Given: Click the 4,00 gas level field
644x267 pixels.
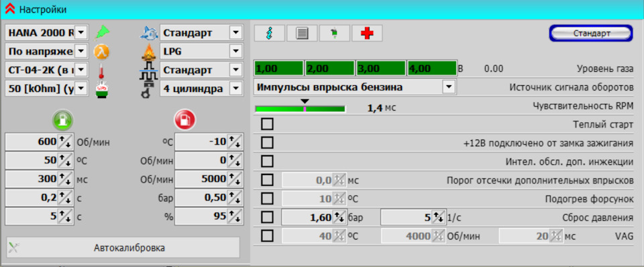Looking at the screenshot, I should [431, 68].
